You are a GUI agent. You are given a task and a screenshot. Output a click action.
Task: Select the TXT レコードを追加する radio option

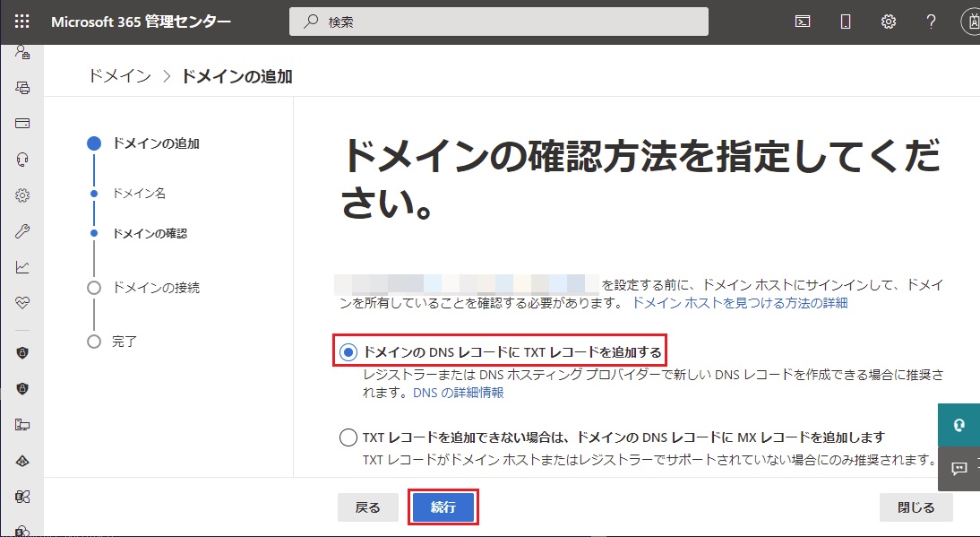click(348, 352)
